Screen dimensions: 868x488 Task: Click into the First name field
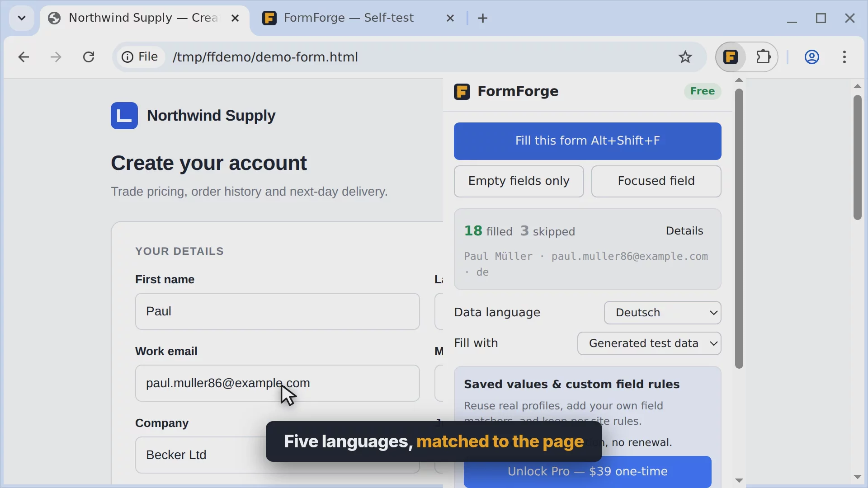(277, 311)
